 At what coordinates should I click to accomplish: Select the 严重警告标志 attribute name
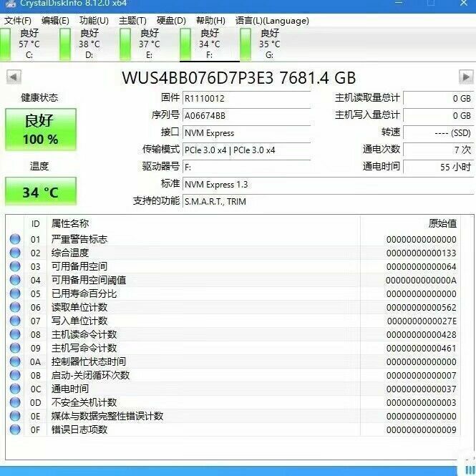tap(79, 239)
